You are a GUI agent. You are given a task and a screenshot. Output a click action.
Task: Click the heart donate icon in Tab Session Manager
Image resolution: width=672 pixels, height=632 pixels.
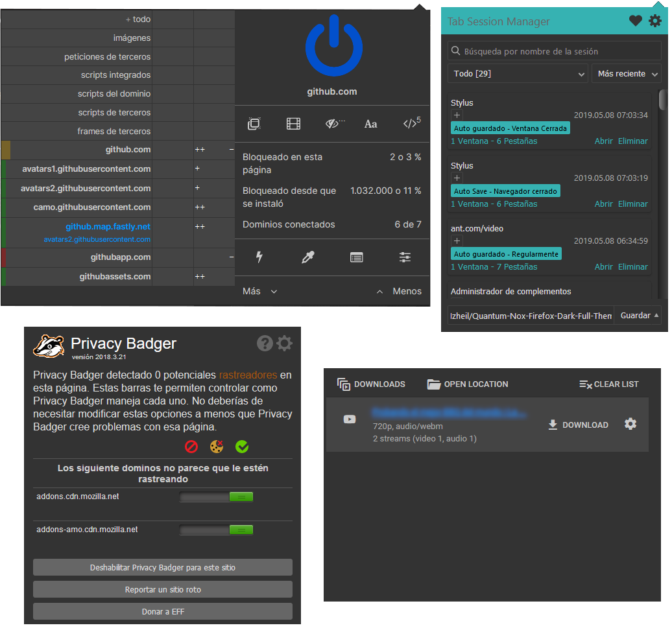[x=635, y=21]
